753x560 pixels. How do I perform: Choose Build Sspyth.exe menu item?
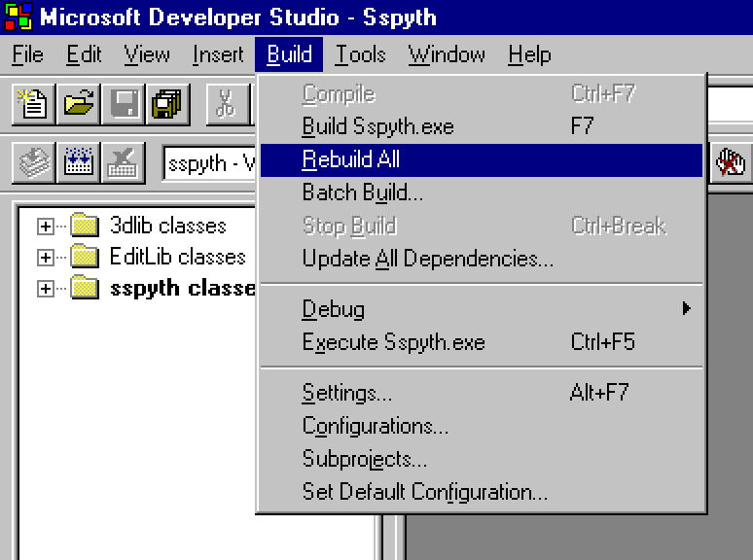point(482,126)
